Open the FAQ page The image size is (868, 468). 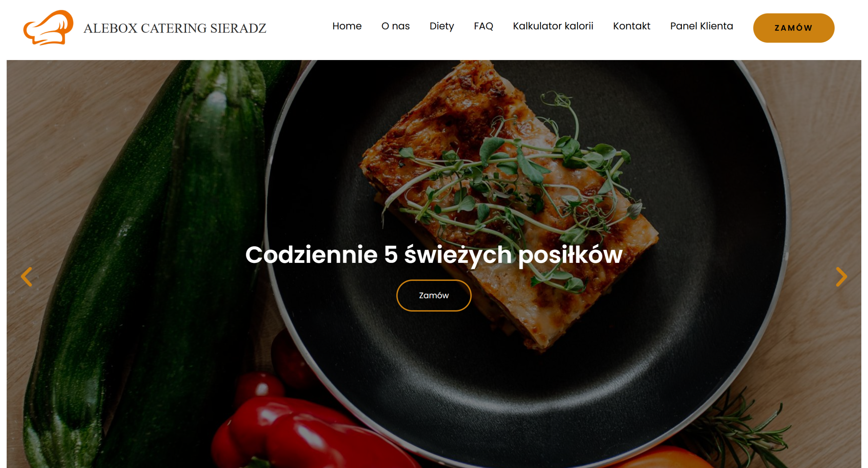(483, 26)
